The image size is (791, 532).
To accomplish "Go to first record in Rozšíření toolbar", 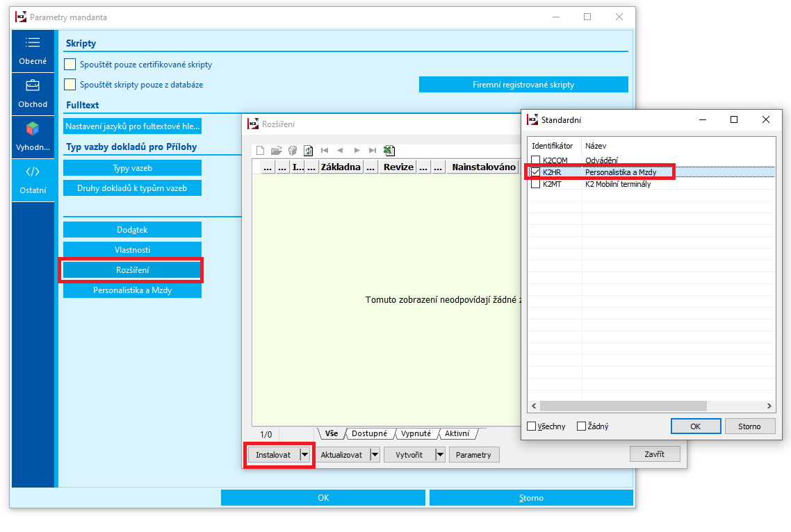I will coord(325,150).
